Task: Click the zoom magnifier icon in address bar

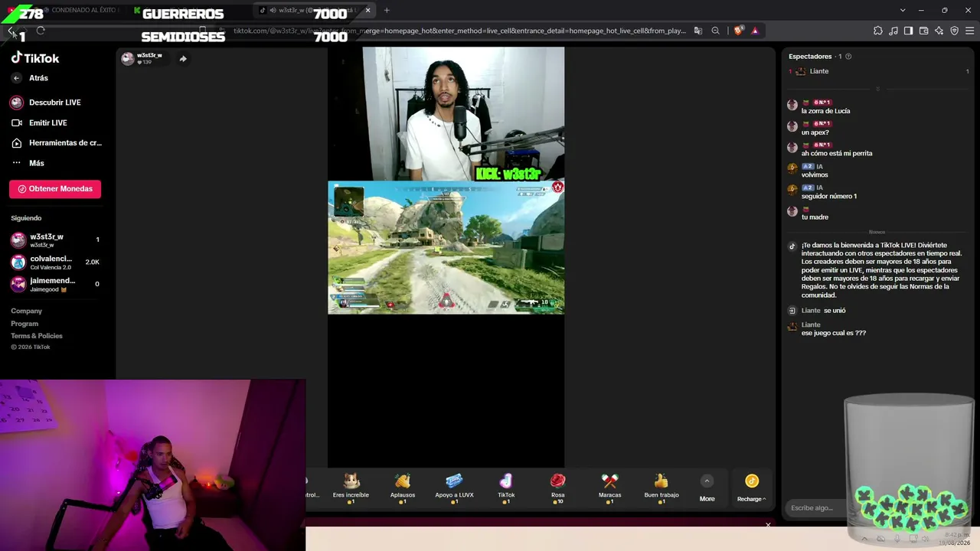Action: (715, 31)
